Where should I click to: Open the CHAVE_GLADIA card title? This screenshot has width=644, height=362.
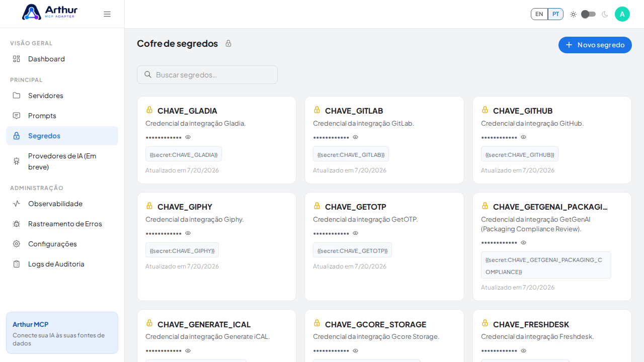(x=187, y=111)
